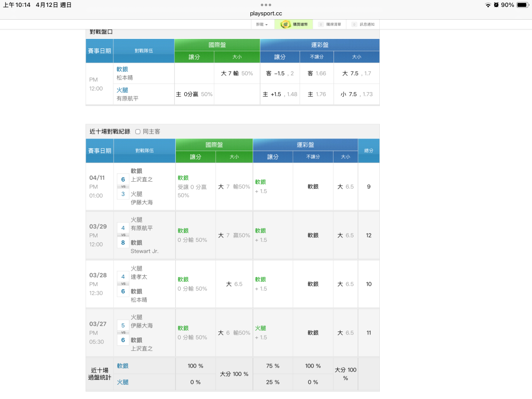Click Stewart Jr. pitcher name
The height and width of the screenshot is (399, 532).
(x=144, y=251)
